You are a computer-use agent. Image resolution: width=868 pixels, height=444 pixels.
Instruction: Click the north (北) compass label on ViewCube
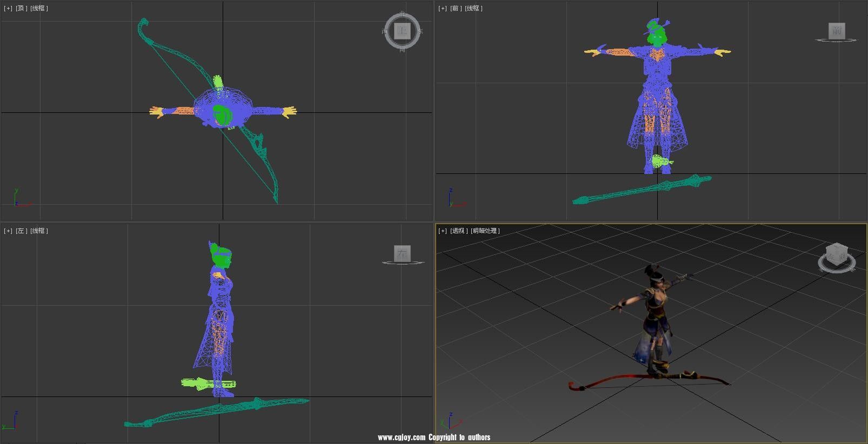(402, 14)
